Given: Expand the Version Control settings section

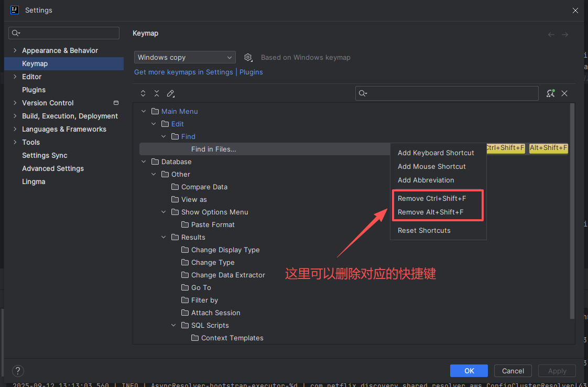Looking at the screenshot, I should click(15, 103).
